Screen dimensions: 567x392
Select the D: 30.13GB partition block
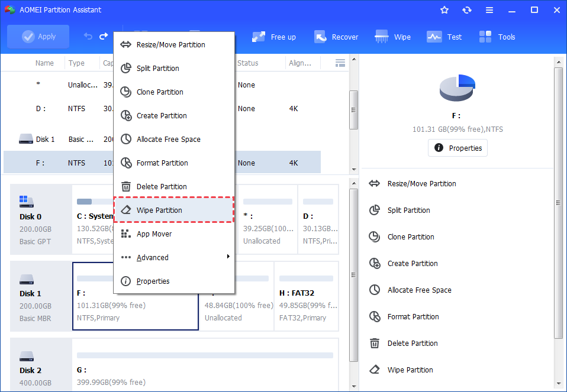(318, 219)
